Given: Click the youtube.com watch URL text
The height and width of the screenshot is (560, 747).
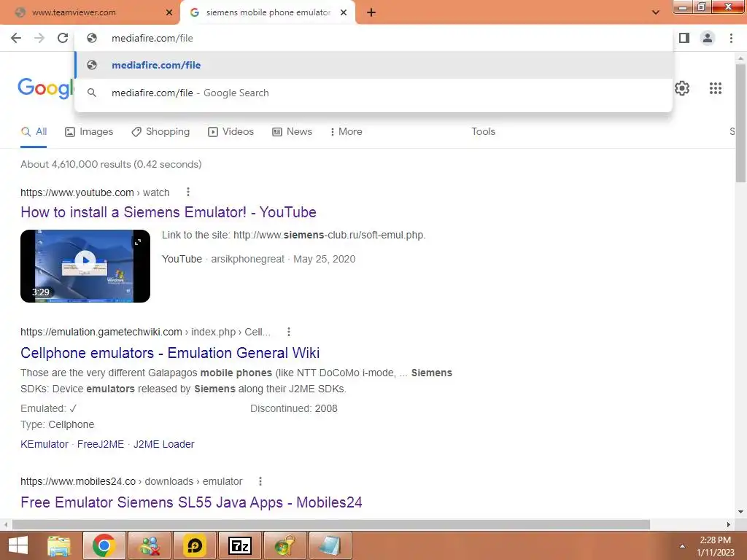Looking at the screenshot, I should click(95, 192).
